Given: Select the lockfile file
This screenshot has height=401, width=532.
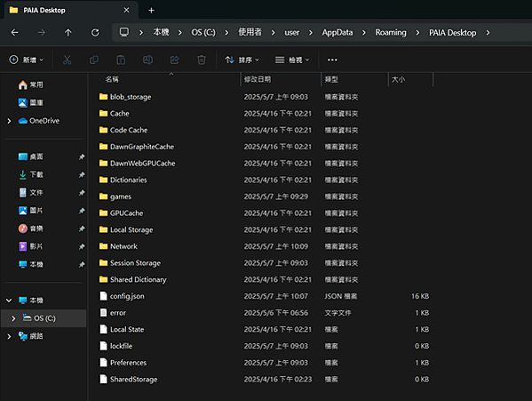Looking at the screenshot, I should (x=116, y=347).
